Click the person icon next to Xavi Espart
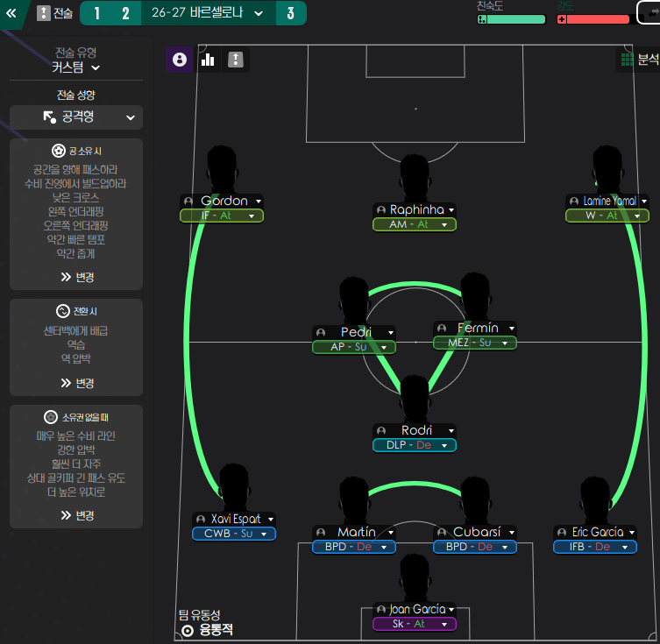Screen dimensions: 660x644 coord(201,519)
